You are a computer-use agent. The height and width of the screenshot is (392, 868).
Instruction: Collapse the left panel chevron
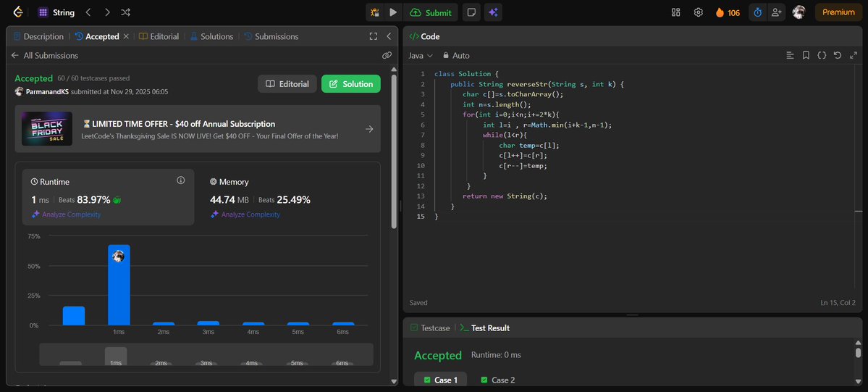(x=389, y=36)
